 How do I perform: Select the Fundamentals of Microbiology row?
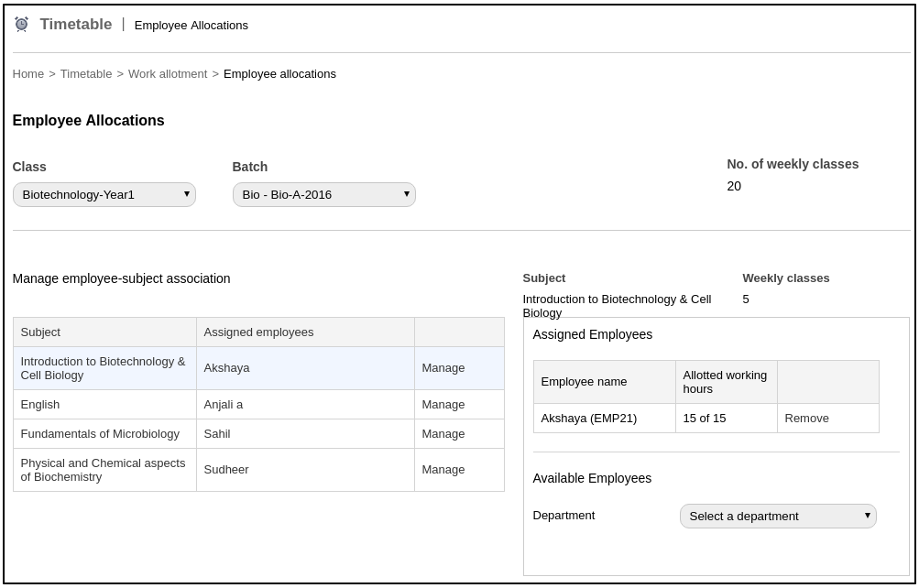point(100,434)
